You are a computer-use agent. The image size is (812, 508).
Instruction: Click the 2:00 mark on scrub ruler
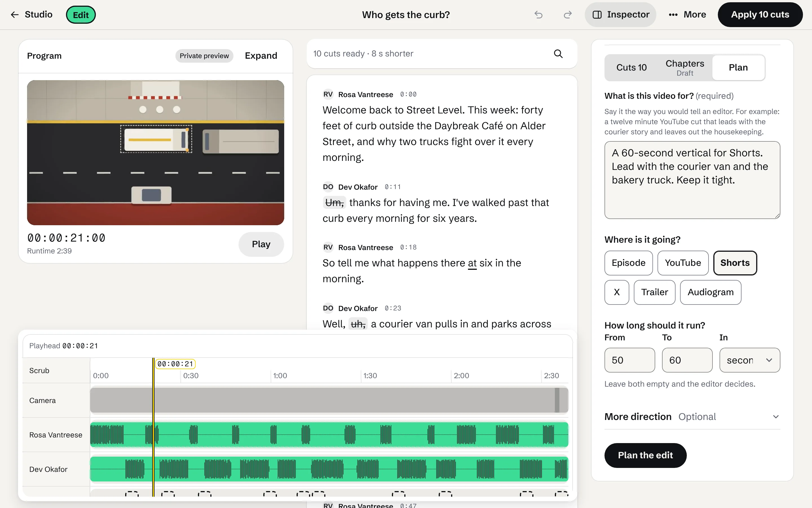click(461, 376)
